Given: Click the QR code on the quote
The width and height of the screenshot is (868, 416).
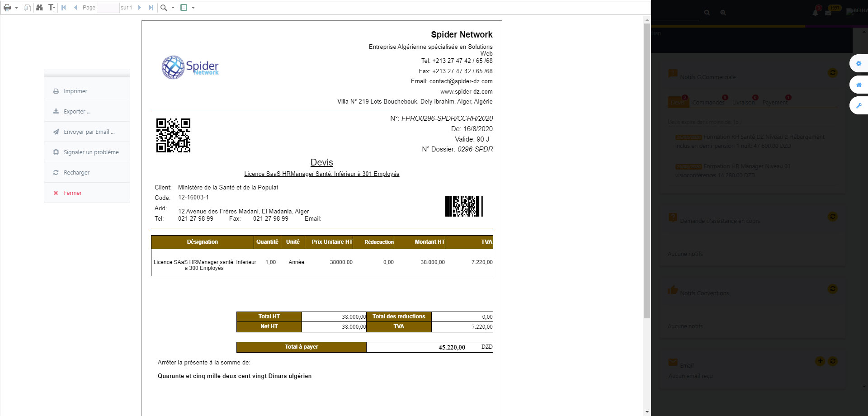Looking at the screenshot, I should click(x=173, y=135).
